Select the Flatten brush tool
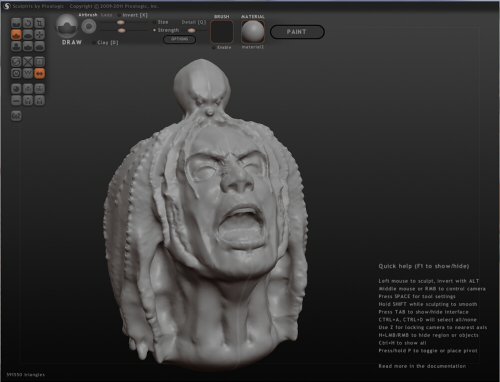The image size is (500, 382). (x=28, y=35)
